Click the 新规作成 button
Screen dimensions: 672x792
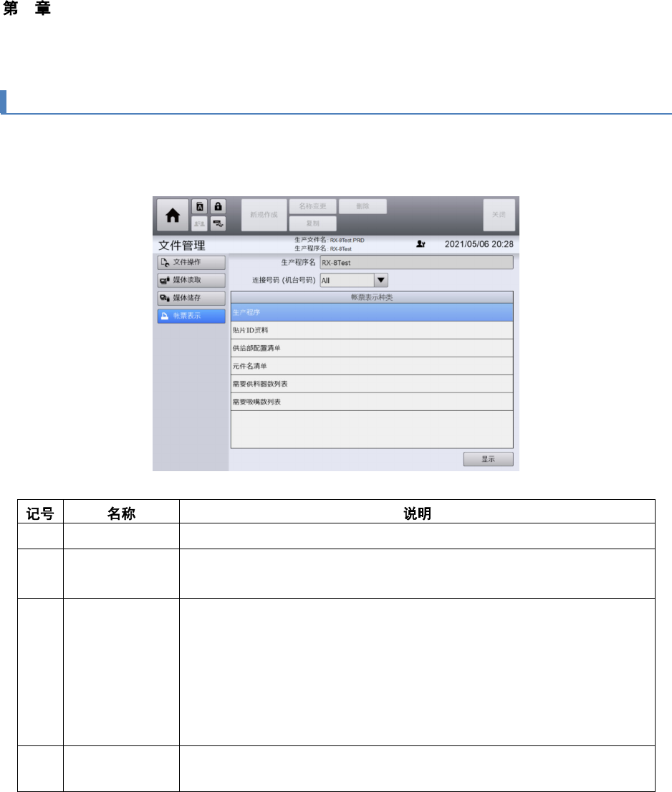264,215
